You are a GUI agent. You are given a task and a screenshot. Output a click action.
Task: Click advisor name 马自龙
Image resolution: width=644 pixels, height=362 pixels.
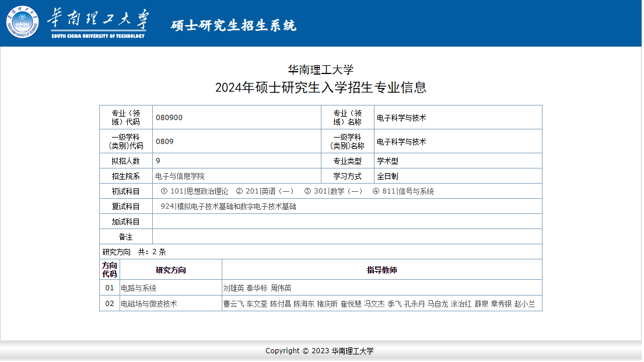pos(438,304)
